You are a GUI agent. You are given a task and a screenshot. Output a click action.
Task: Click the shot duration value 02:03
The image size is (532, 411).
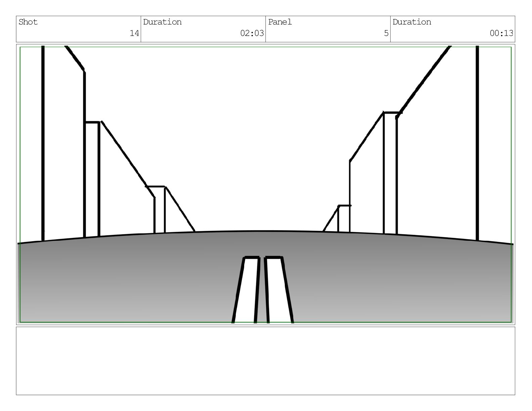(252, 33)
